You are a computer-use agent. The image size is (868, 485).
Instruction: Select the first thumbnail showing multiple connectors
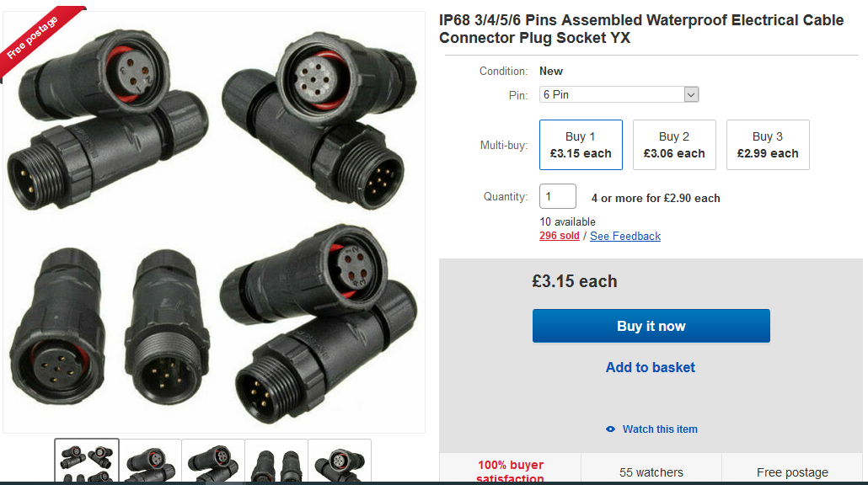[87, 461]
